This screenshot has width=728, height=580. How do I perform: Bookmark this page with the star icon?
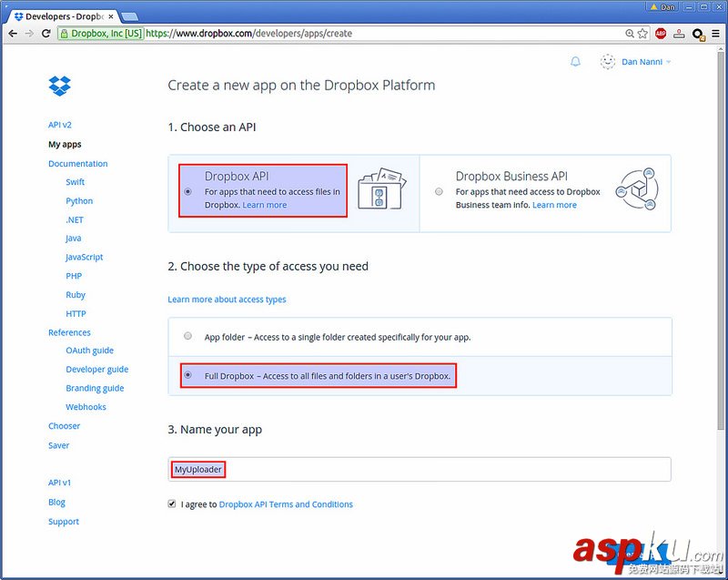642,34
